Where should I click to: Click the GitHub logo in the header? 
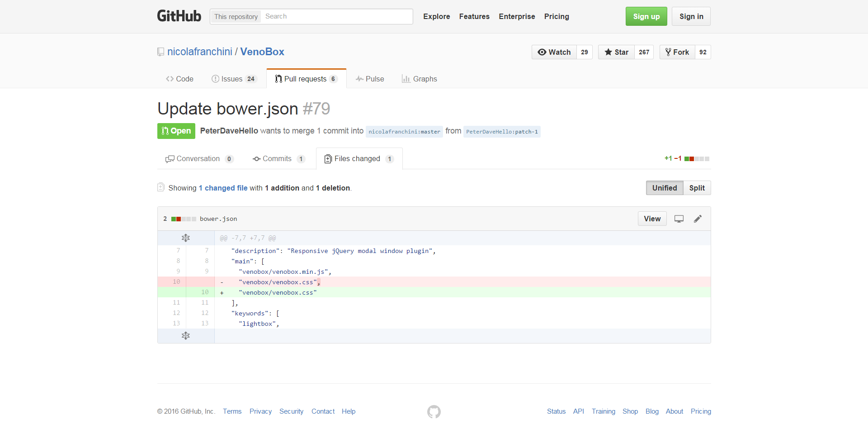(179, 16)
